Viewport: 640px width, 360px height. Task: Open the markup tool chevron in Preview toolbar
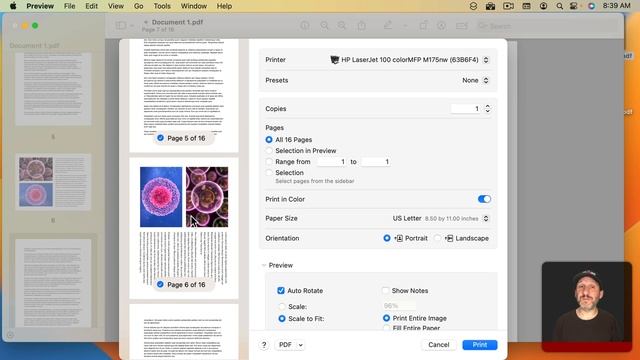pyautogui.click(x=405, y=26)
